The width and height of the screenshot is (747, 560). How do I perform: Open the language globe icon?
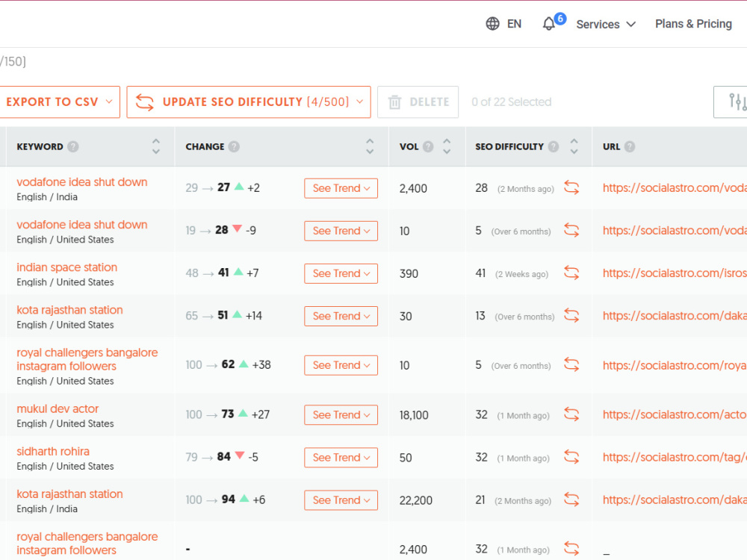coord(492,23)
